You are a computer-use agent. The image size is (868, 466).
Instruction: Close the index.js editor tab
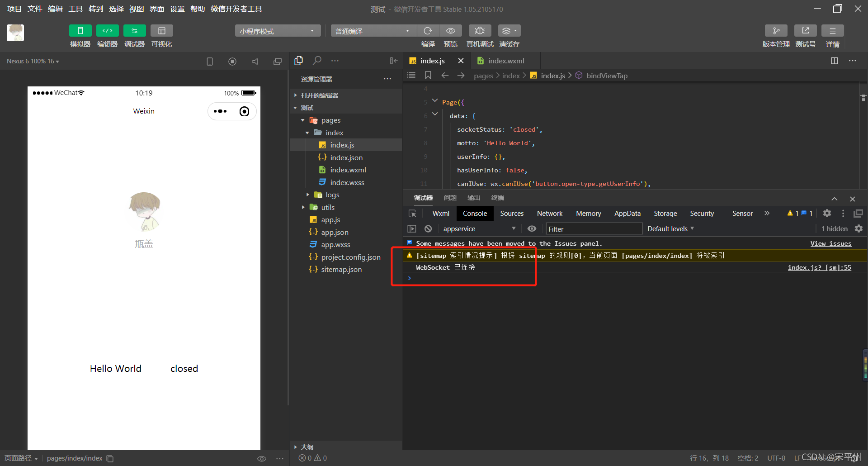(461, 61)
